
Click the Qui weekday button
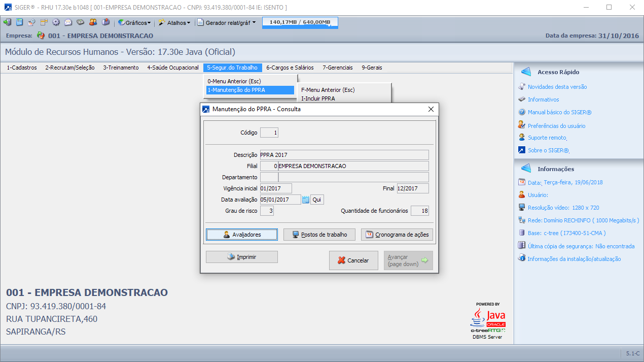click(x=317, y=200)
